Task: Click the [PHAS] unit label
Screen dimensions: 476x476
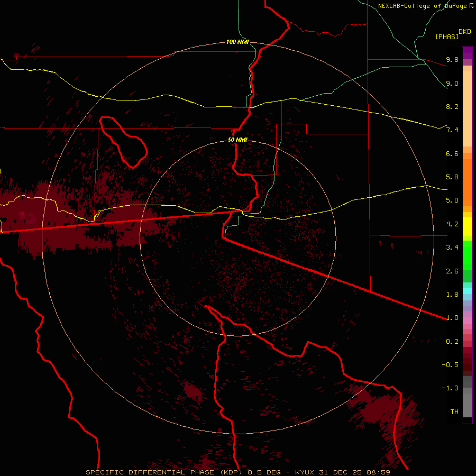Action: pyautogui.click(x=447, y=36)
